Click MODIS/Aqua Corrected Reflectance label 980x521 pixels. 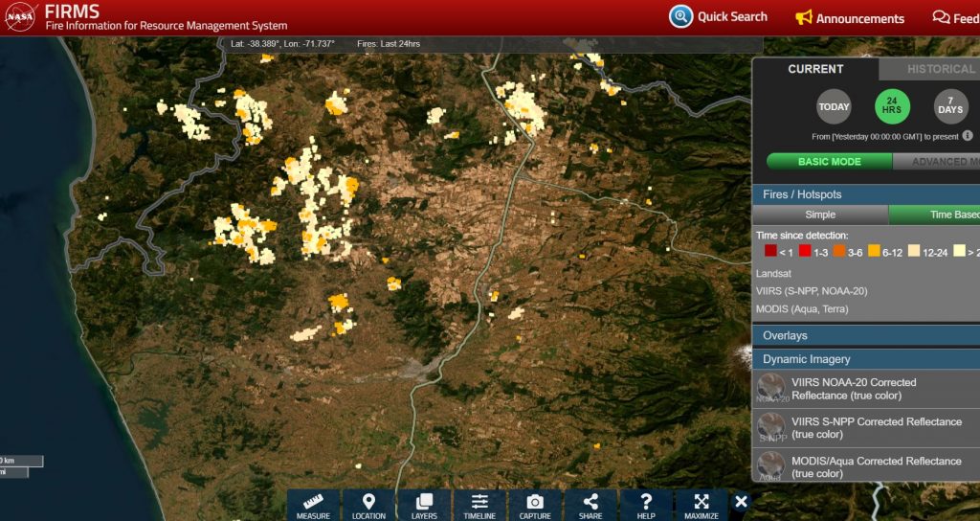tap(877, 467)
